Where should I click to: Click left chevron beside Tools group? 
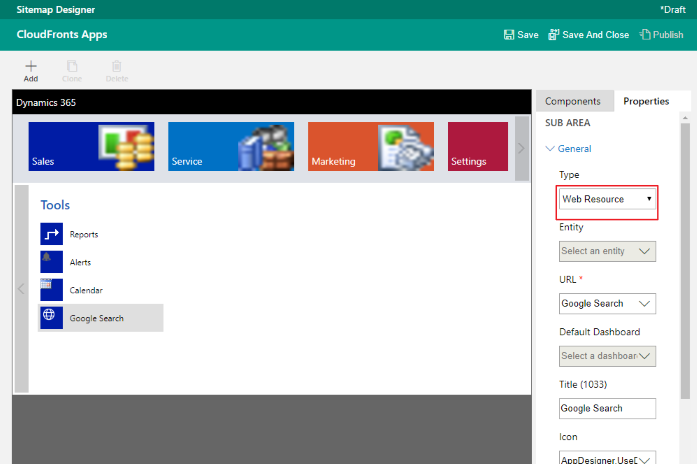tap(21, 289)
